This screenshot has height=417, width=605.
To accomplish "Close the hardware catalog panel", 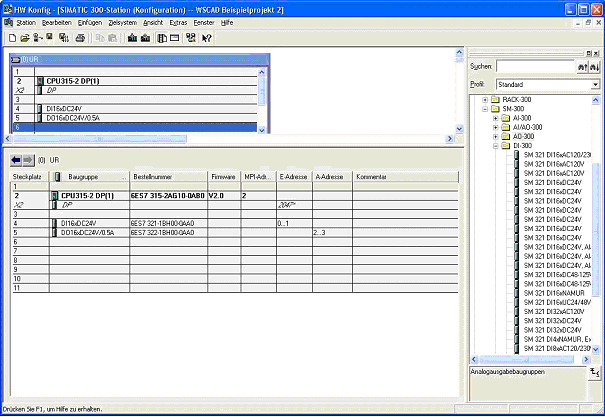I will tap(596, 53).
